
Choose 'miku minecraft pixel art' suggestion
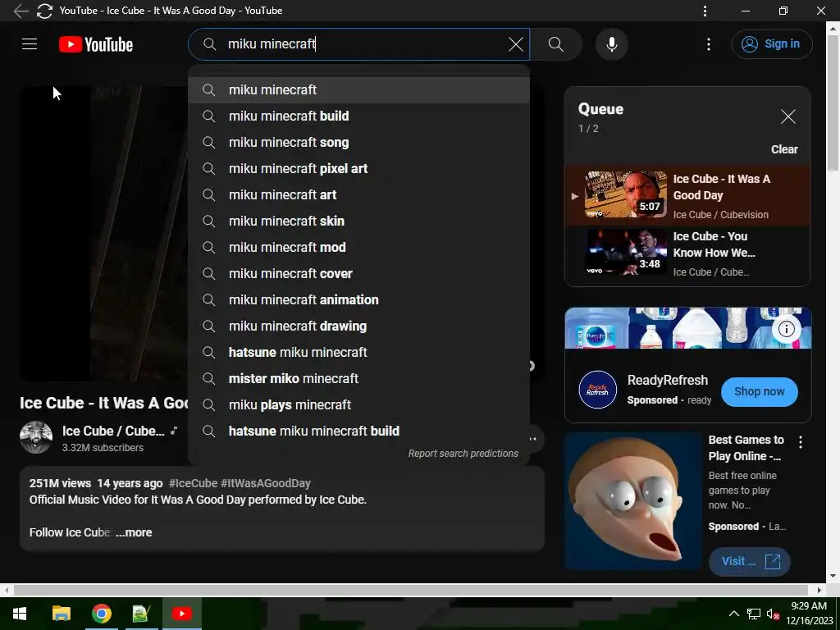pos(359,169)
